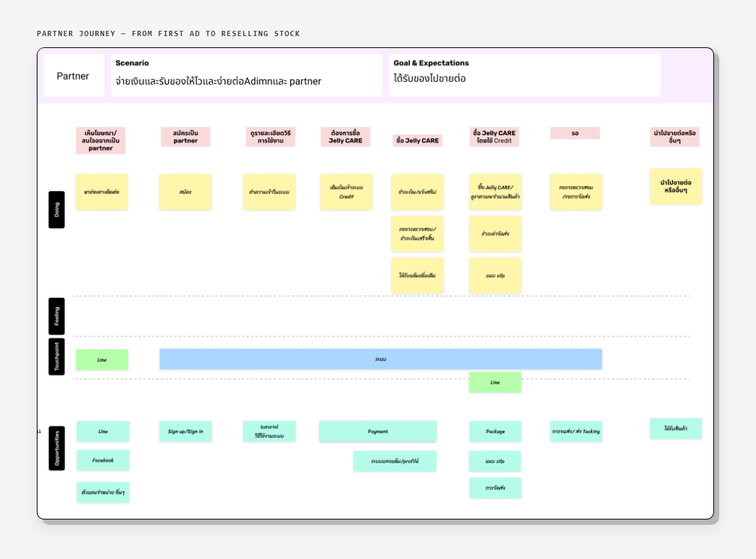756x559 pixels.
Task: Select the Doing row label
Action: tap(56, 210)
